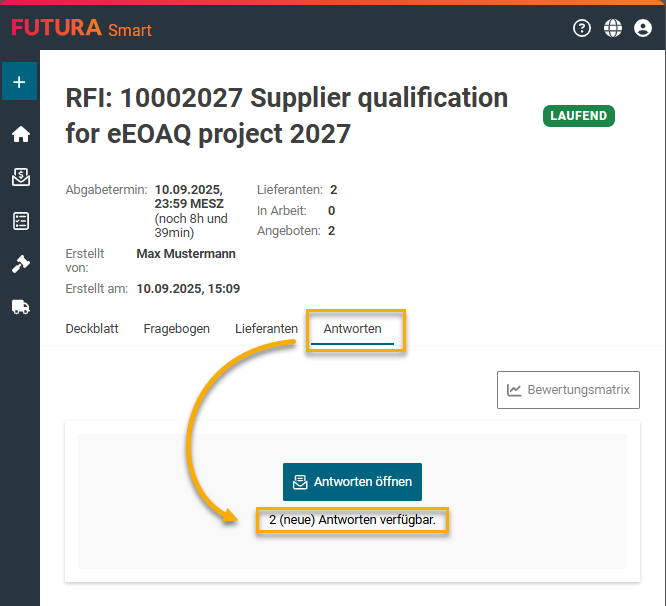This screenshot has height=606, width=666.
Task: Open the home dashboard icon
Action: coord(20,134)
